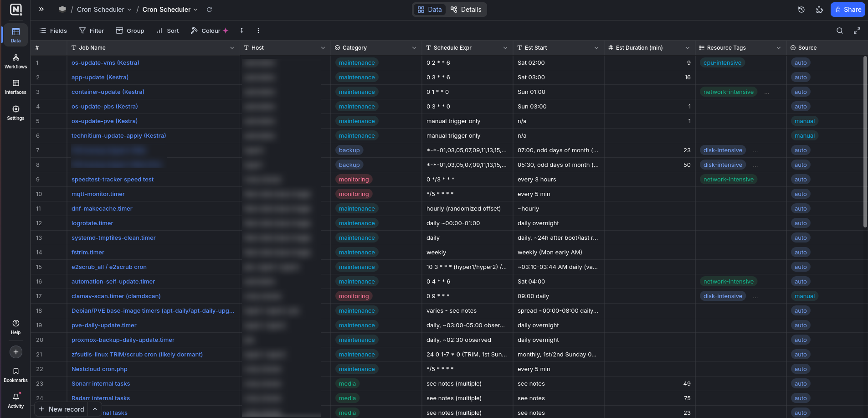Open the Job Name column dropdown arrow
The height and width of the screenshot is (418, 868).
coord(232,48)
